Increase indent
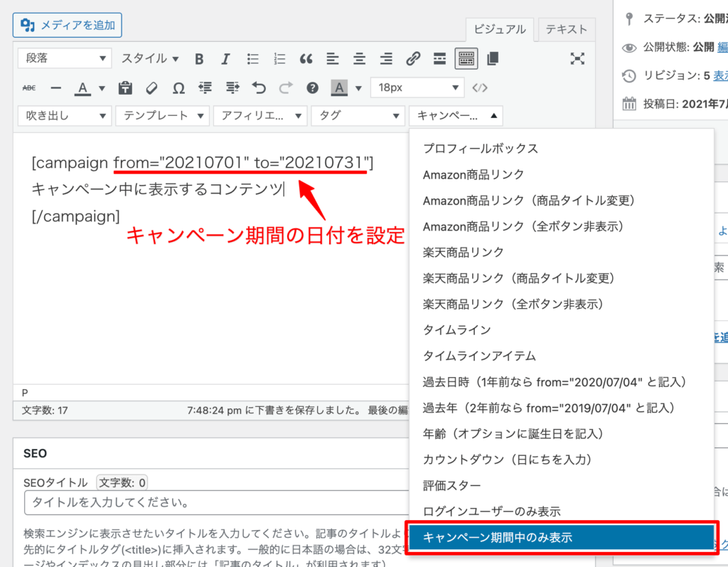 point(232,88)
